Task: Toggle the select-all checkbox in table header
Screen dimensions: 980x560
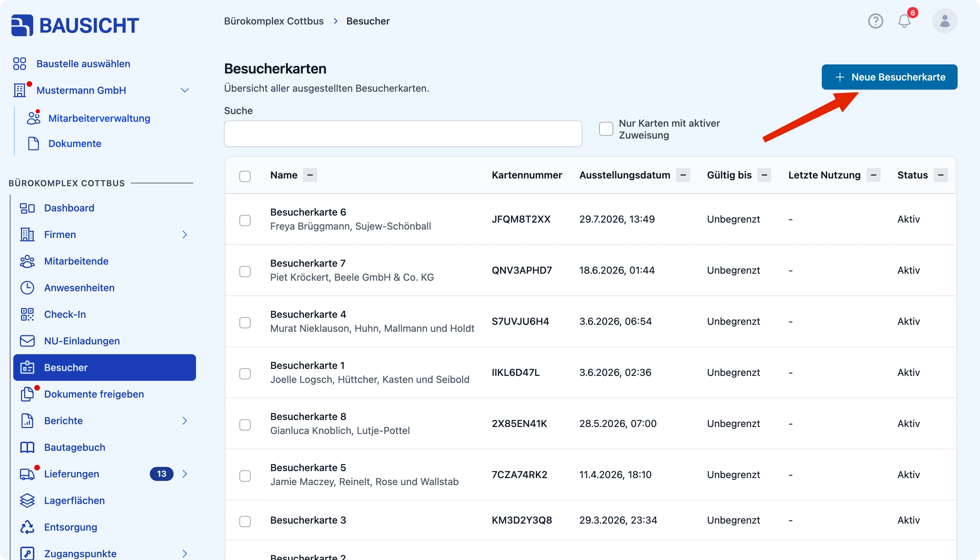Action: point(245,176)
